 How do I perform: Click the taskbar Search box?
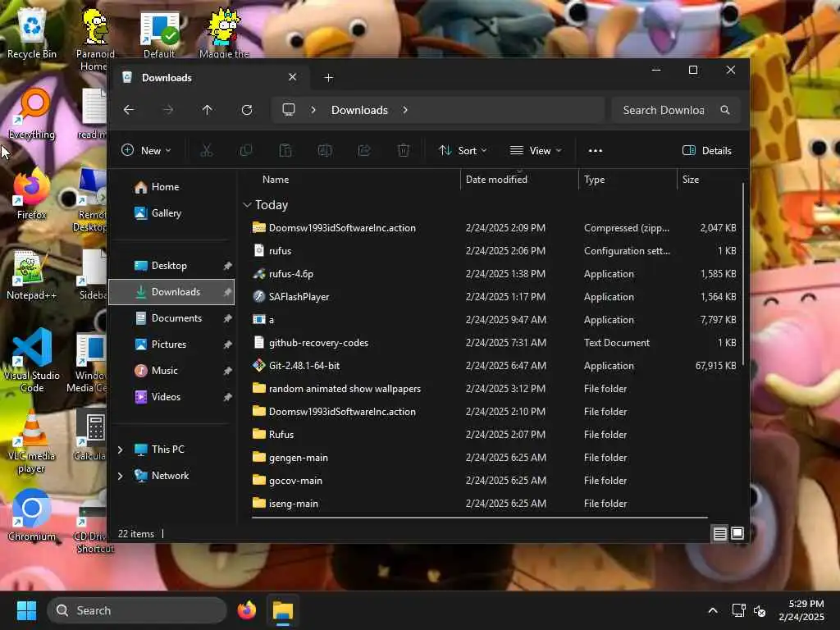(137, 610)
